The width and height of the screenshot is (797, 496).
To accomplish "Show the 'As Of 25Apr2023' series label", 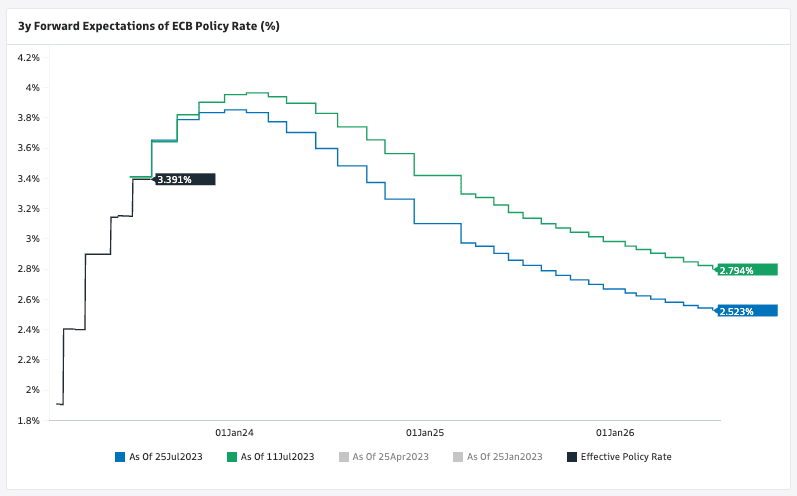I will point(391,457).
